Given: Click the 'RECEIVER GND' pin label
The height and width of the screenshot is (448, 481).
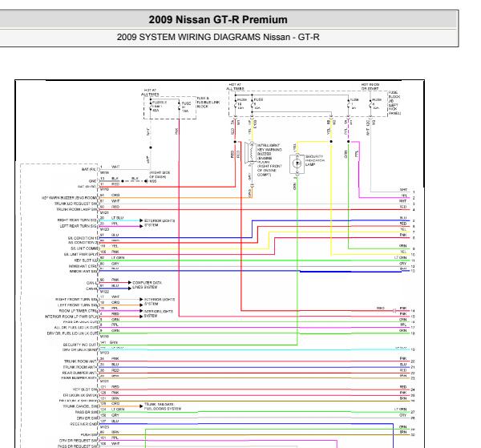Looking at the screenshot, I should [x=83, y=424].
